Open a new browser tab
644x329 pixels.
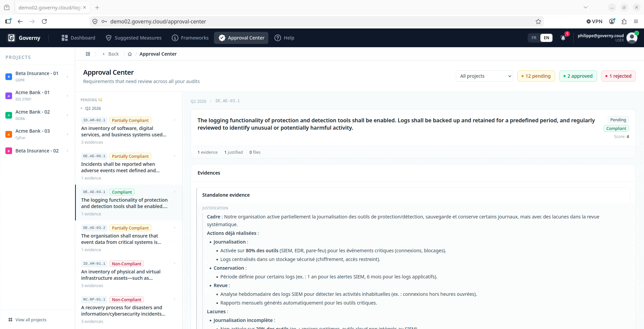[x=97, y=7]
